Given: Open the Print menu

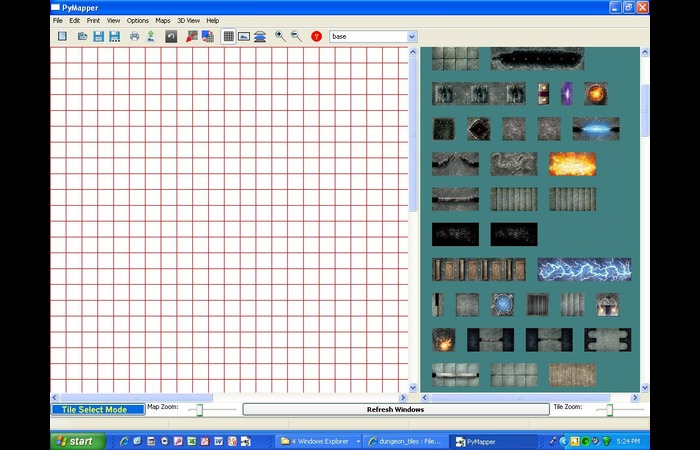Looking at the screenshot, I should tap(93, 21).
